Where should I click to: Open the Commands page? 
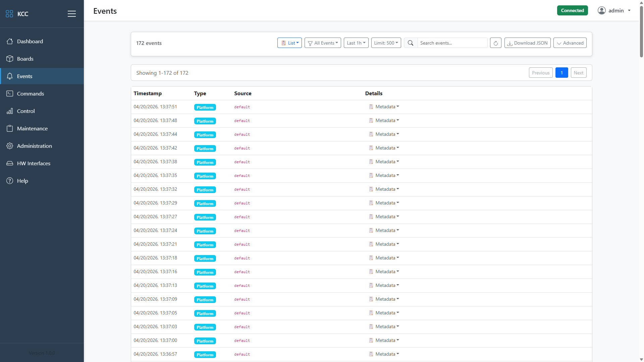pyautogui.click(x=31, y=94)
